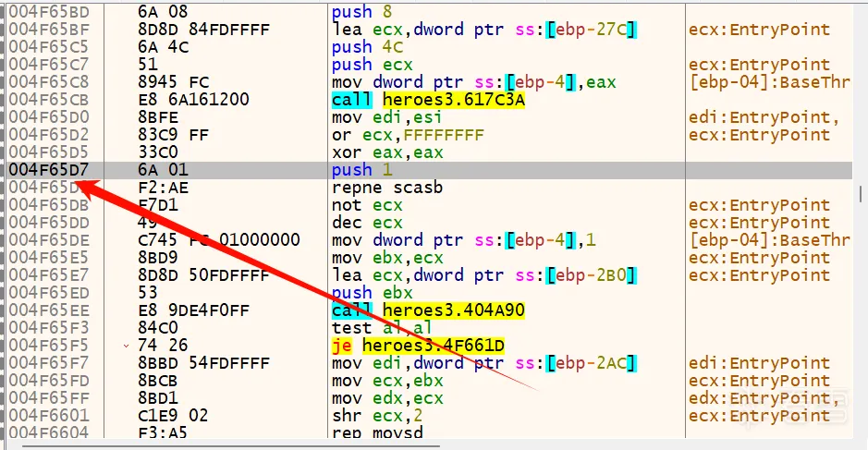Image resolution: width=868 pixels, height=450 pixels.
Task: Select the highlighted address 004F65D7
Action: point(49,170)
